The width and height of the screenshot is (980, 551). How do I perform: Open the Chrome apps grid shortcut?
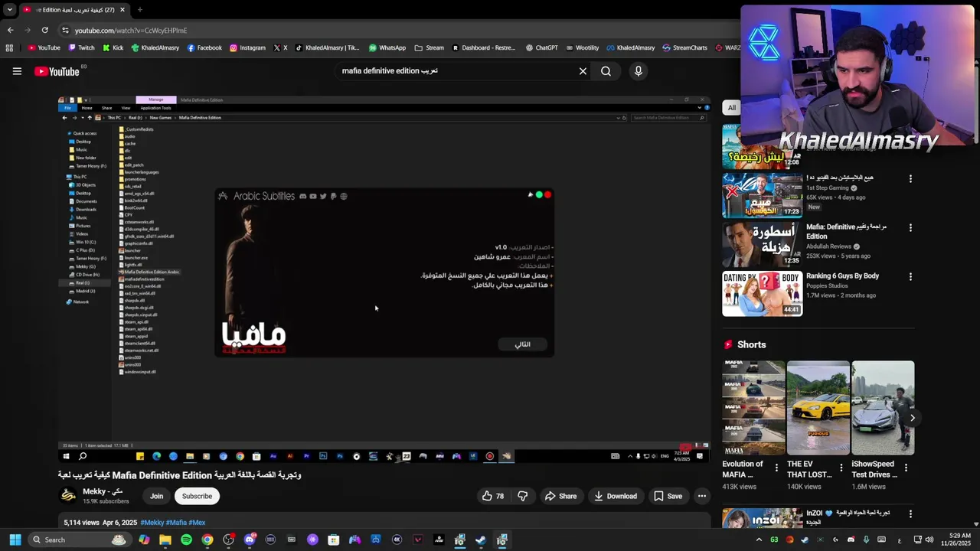pyautogui.click(x=9, y=47)
